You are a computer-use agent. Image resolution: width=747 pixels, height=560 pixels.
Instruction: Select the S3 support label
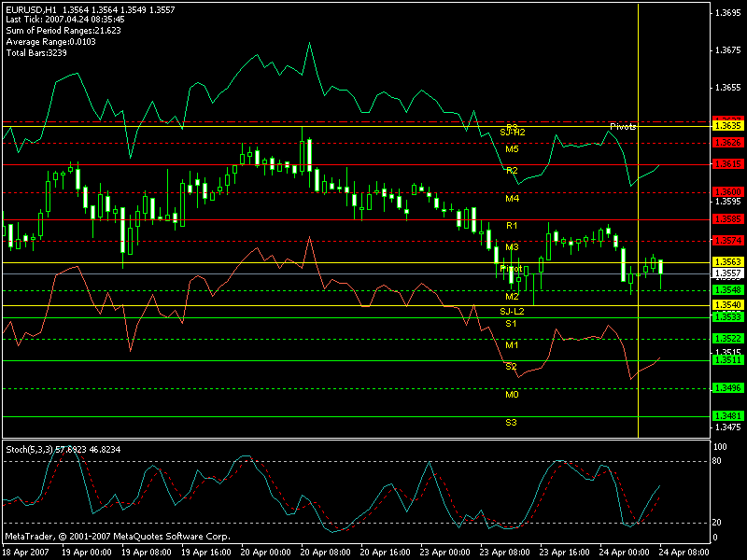click(512, 422)
